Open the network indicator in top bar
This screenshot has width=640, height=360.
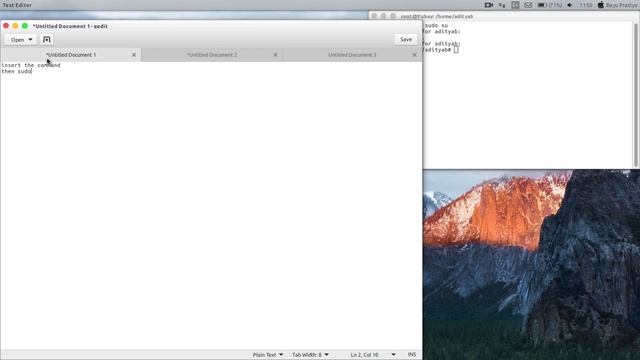coord(502,5)
